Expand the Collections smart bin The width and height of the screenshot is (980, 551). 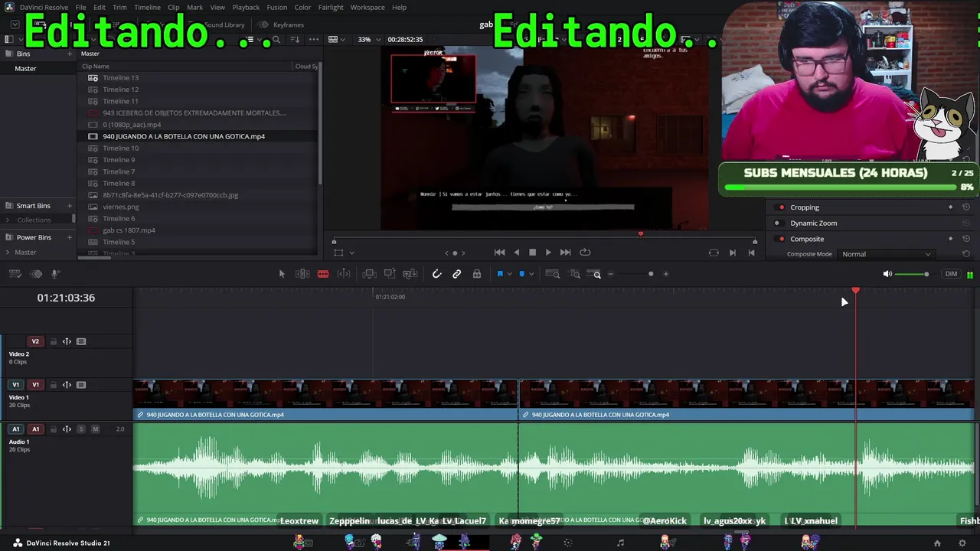pos(8,220)
